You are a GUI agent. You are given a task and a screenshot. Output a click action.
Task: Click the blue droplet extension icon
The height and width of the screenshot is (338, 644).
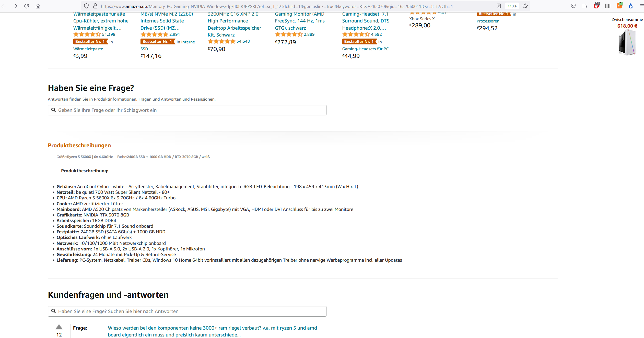[631, 6]
